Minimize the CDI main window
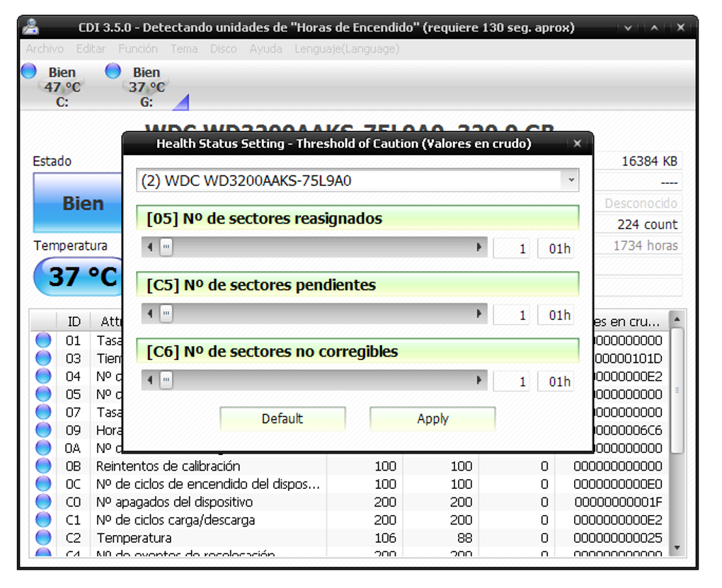 pos(627,28)
